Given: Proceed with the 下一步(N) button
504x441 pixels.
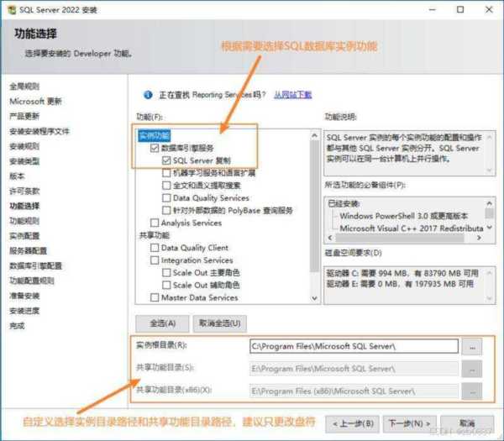Looking at the screenshot, I should (x=410, y=424).
